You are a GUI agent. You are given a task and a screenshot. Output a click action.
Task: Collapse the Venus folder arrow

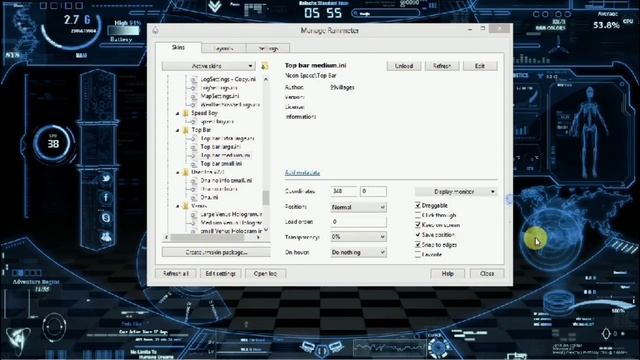[178, 206]
